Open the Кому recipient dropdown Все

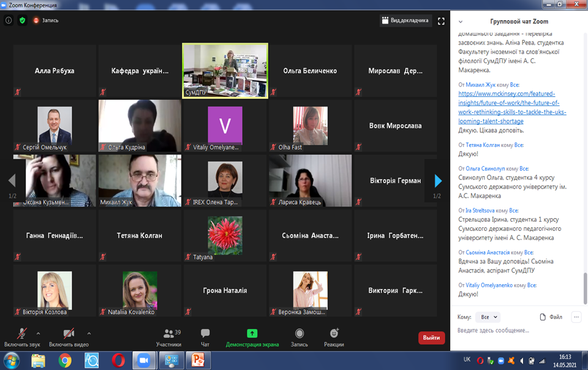tap(488, 317)
